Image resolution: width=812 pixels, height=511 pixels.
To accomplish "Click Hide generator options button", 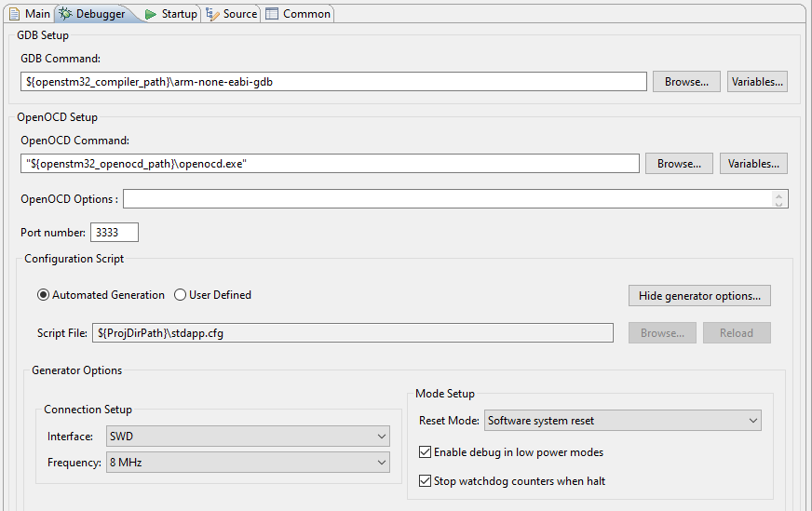I will pyautogui.click(x=699, y=296).
